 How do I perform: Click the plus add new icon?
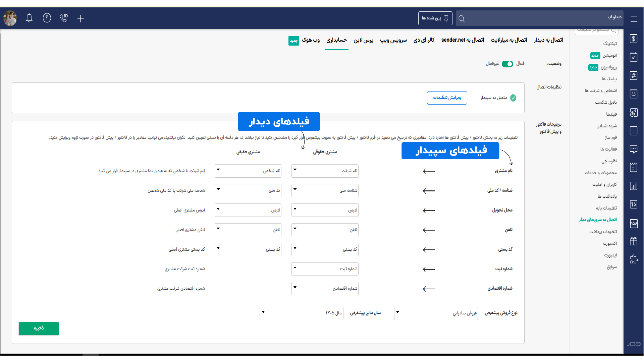(x=80, y=18)
